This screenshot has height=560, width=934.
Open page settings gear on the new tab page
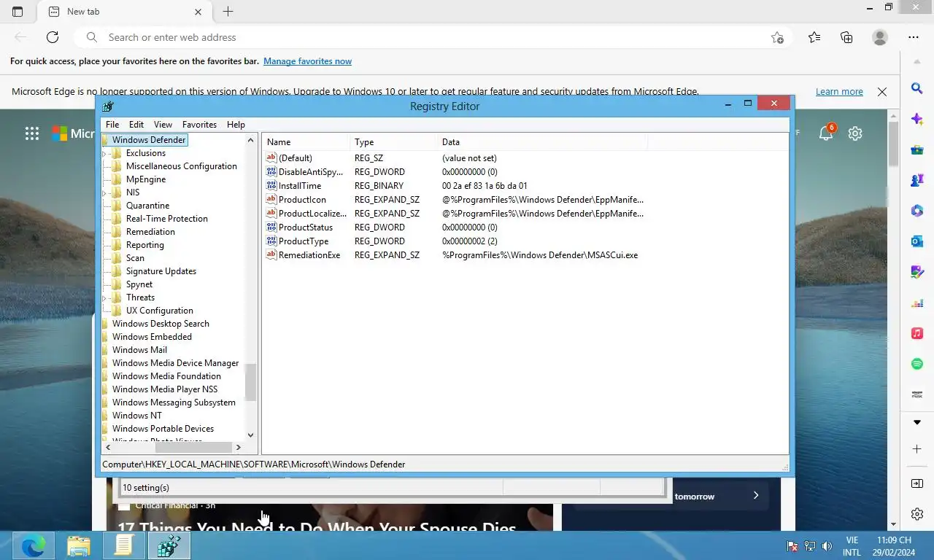pos(855,133)
